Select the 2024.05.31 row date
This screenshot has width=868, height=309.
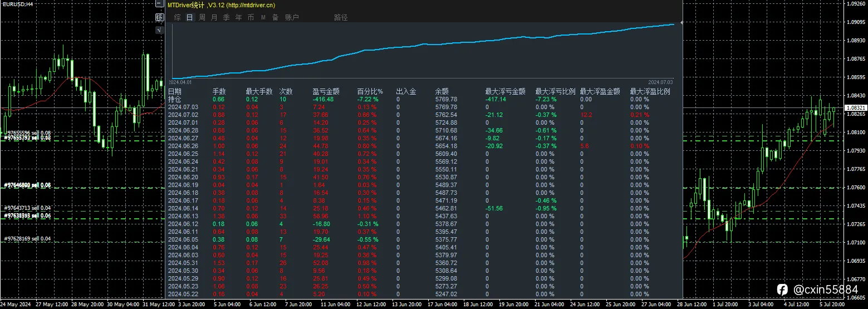pos(183,263)
